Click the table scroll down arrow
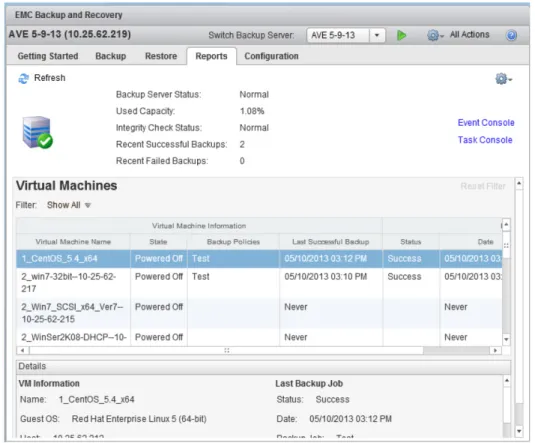Screen dimensions: 535x443 point(506,339)
